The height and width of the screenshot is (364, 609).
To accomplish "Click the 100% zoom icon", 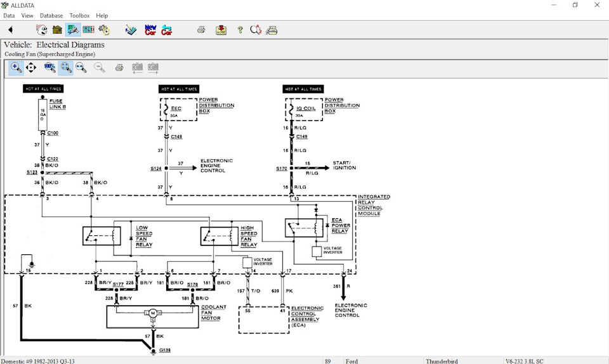I will 49,67.
